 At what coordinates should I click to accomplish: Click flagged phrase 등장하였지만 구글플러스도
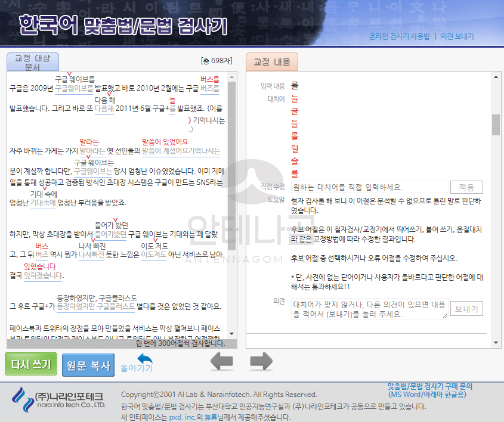pos(96,306)
